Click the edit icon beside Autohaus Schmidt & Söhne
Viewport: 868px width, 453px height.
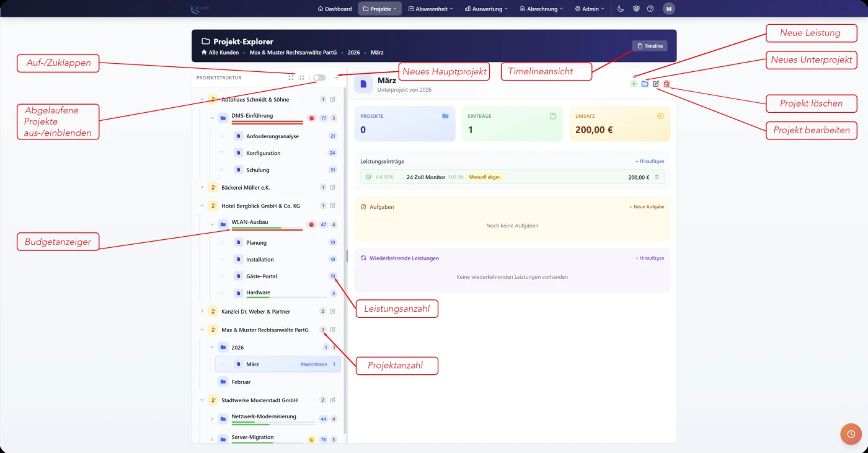pyautogui.click(x=332, y=99)
